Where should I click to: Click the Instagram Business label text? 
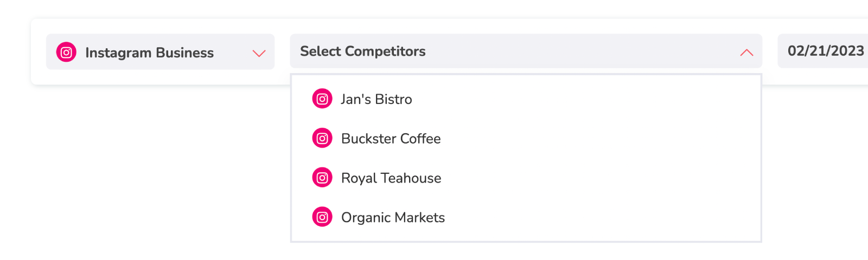149,53
